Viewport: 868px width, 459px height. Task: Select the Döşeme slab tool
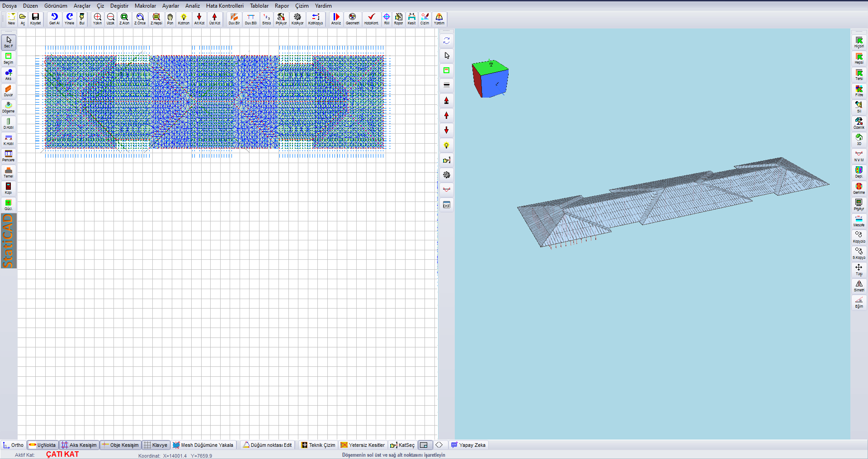click(x=8, y=107)
